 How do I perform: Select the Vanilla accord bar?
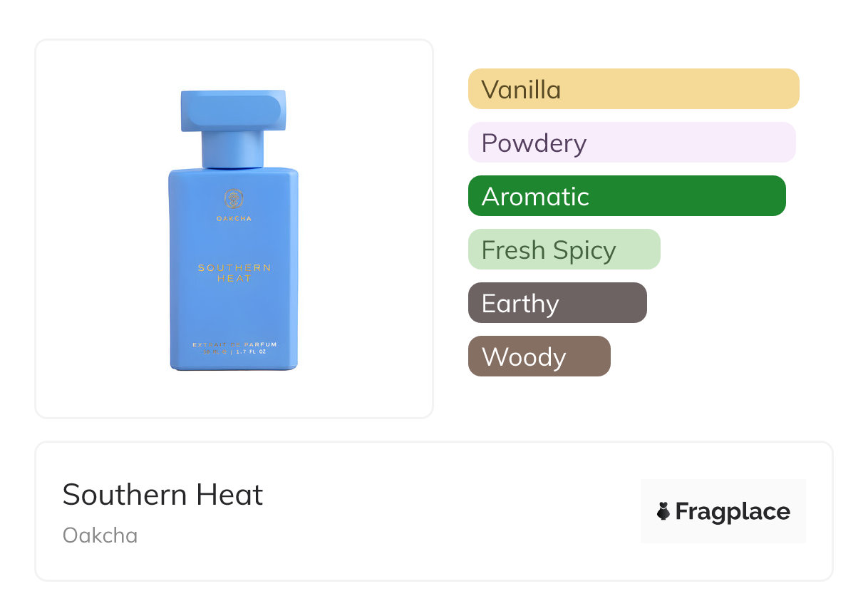[634, 89]
